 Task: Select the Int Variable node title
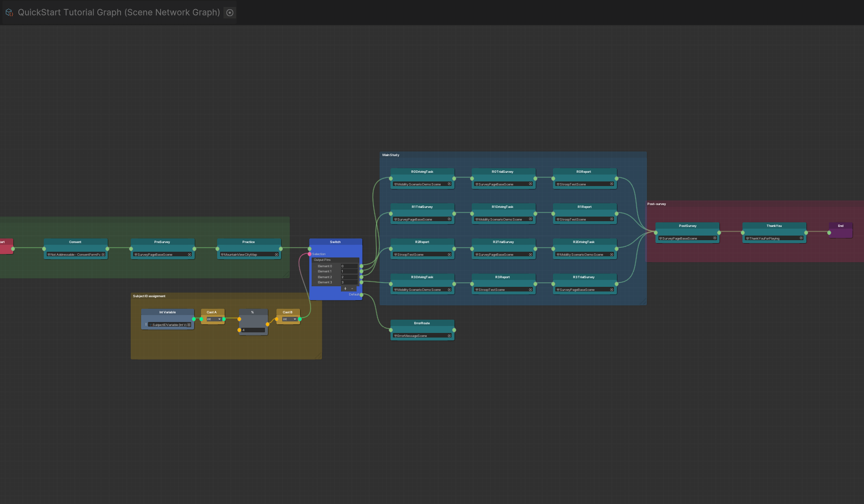coord(168,312)
